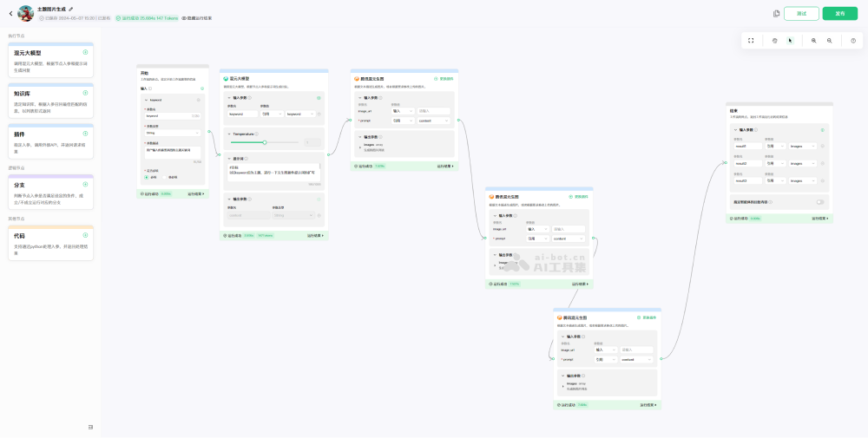Open the images dropdown for result1
Viewport: 868px width, 438px height.
coord(802,146)
